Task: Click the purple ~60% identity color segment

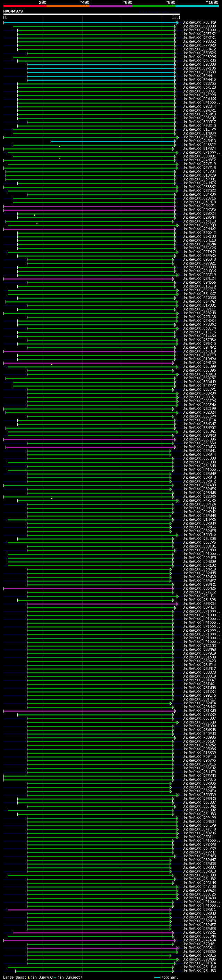Action: pos(111,6)
